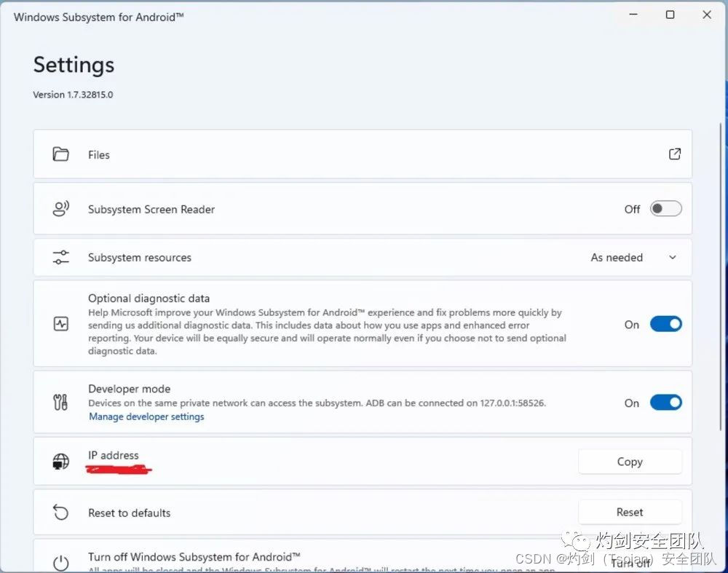728x573 pixels.
Task: Turn off the Developer mode switch
Action: [666, 403]
